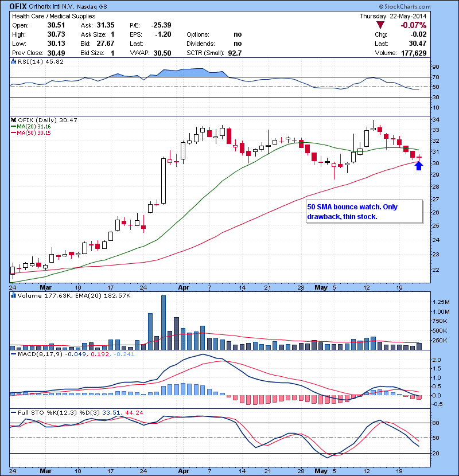The height and width of the screenshot is (476, 459).
Task: Click the Low value 30.13
Action: 56,44
